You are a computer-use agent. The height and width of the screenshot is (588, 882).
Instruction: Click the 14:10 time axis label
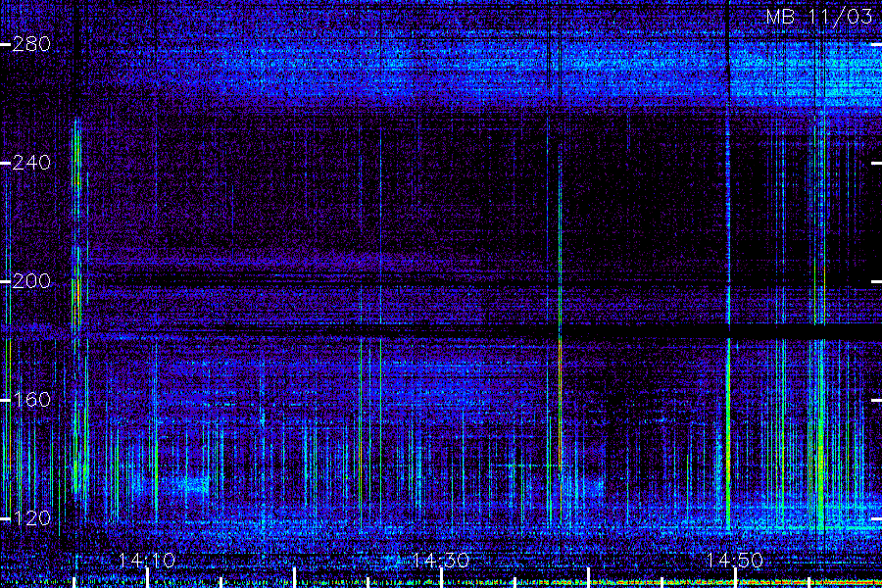point(147,561)
